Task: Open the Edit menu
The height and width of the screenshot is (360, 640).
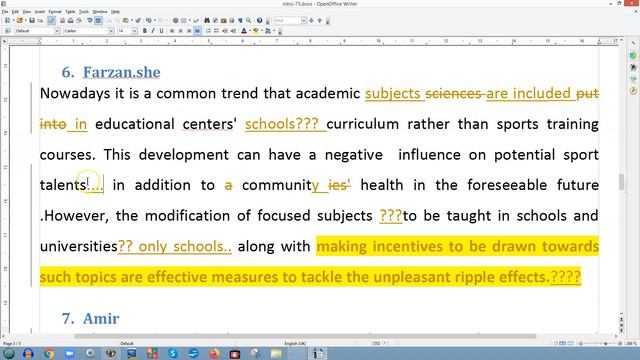Action: tap(15, 11)
